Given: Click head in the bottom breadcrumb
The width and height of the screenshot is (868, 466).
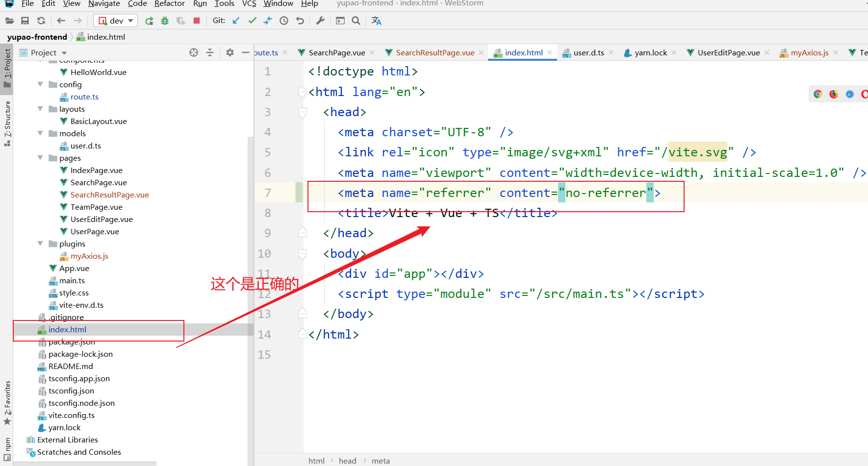Looking at the screenshot, I should click(x=347, y=461).
